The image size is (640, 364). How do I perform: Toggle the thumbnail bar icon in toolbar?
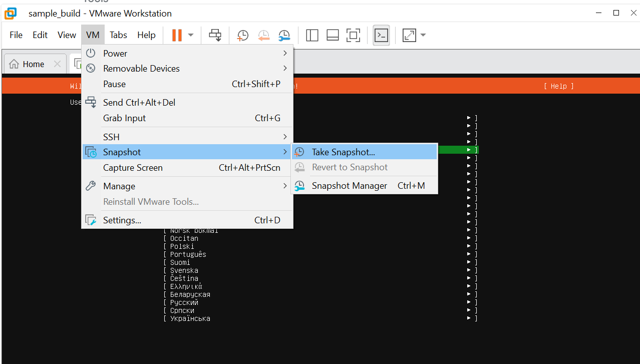click(x=333, y=35)
